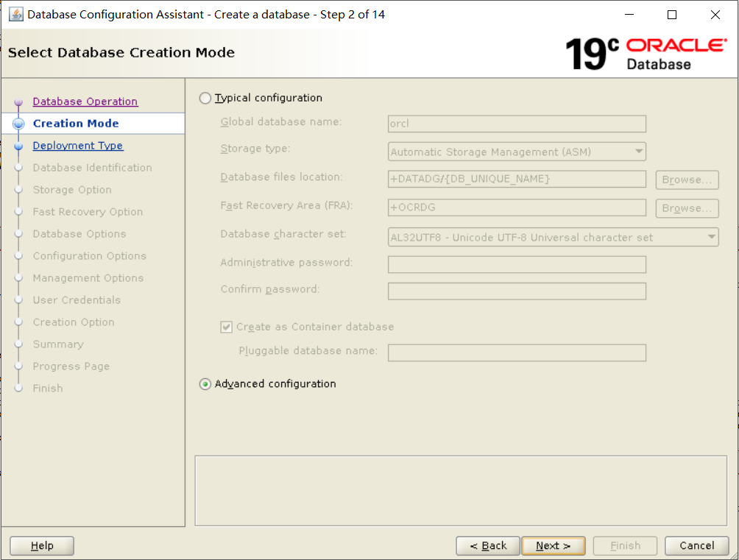The image size is (739, 560).
Task: Select Creation Mode step
Action: pyautogui.click(x=76, y=124)
